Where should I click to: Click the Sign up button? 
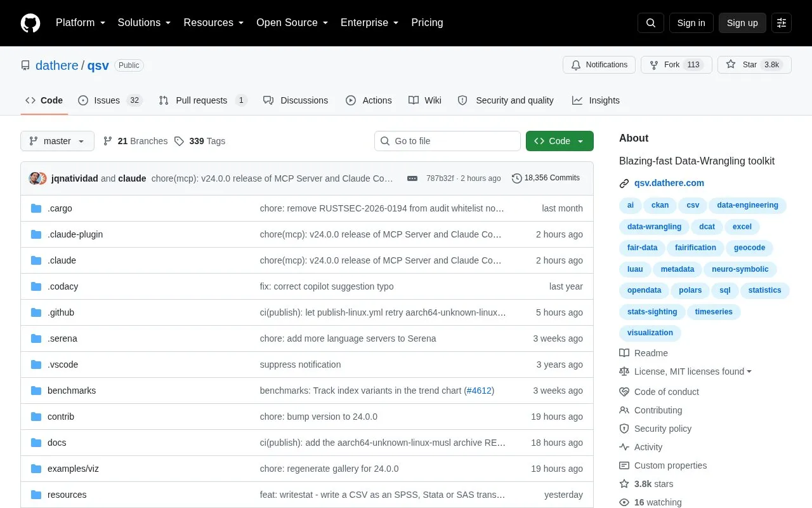[742, 23]
